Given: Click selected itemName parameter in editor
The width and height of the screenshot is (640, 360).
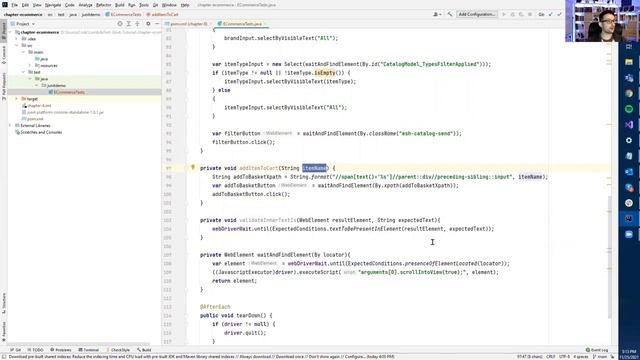Looking at the screenshot, I should pos(314,168).
